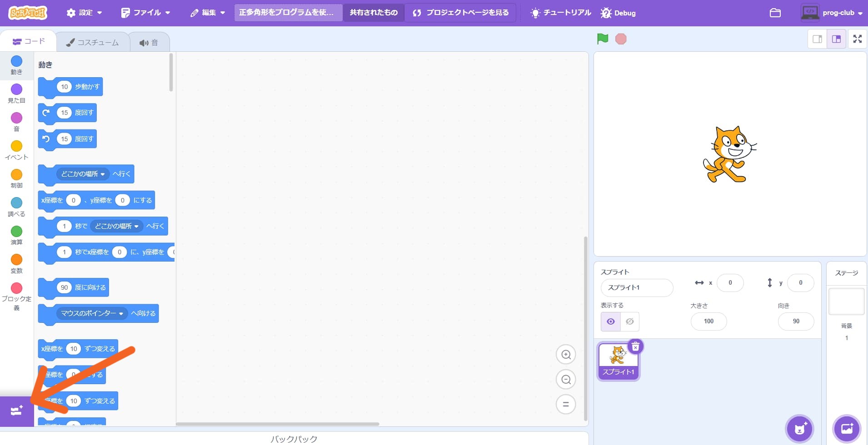Open the ファイル file menu
Image resolution: width=868 pixels, height=445 pixels.
click(x=145, y=13)
